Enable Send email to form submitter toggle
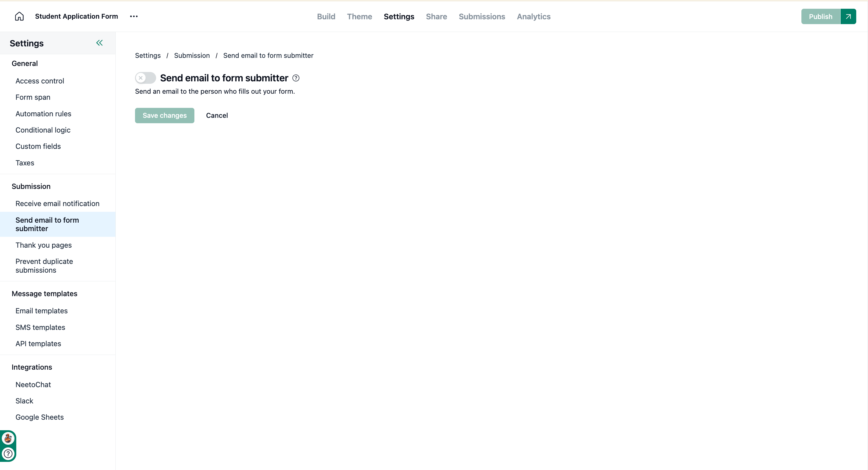Image resolution: width=868 pixels, height=470 pixels. pyautogui.click(x=145, y=78)
